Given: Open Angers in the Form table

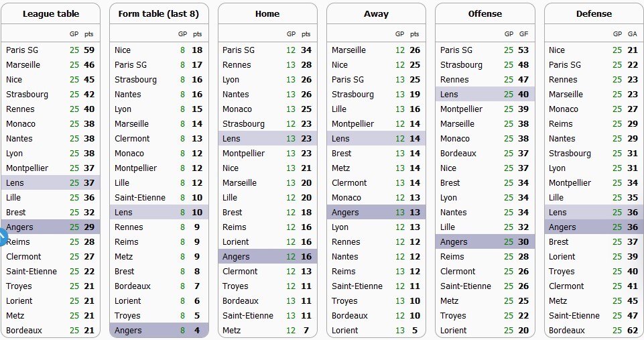Looking at the screenshot, I should click(128, 331).
